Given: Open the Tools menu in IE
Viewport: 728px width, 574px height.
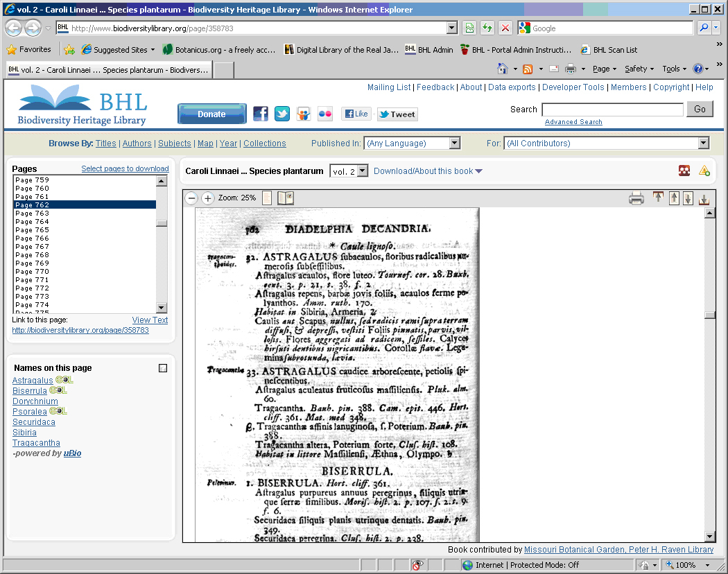Looking at the screenshot, I should [x=674, y=69].
